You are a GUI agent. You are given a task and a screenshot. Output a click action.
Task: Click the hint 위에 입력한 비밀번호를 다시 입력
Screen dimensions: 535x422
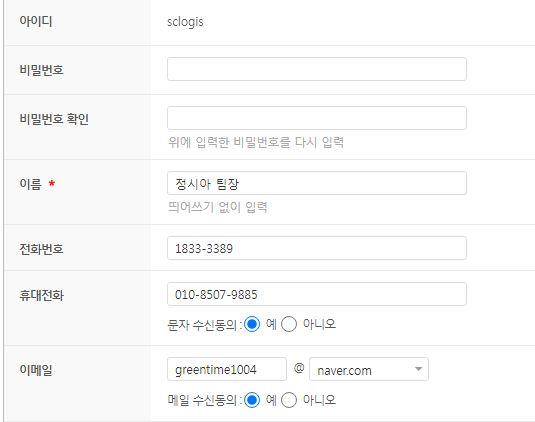click(256, 142)
